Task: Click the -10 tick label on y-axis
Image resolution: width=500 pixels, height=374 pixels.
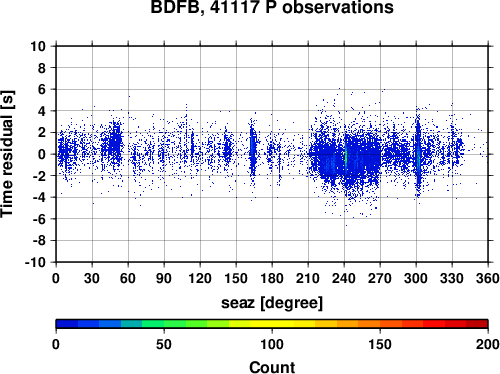Action: [35, 262]
